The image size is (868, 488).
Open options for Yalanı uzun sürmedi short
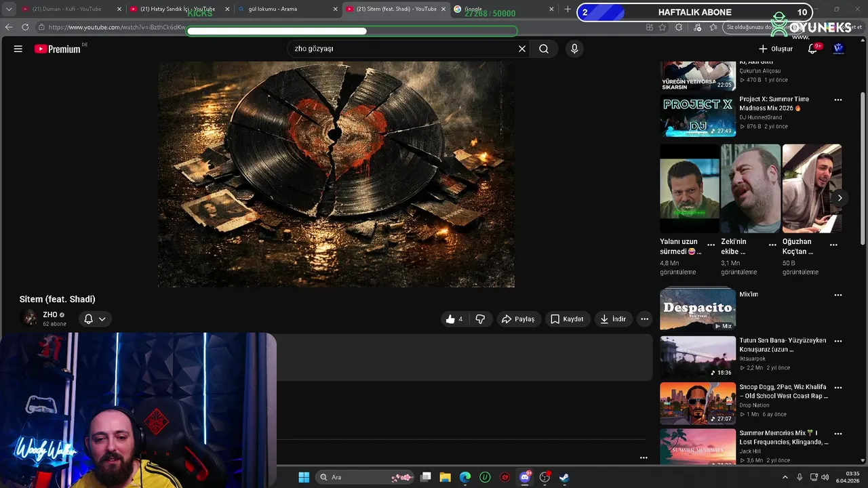coord(711,245)
